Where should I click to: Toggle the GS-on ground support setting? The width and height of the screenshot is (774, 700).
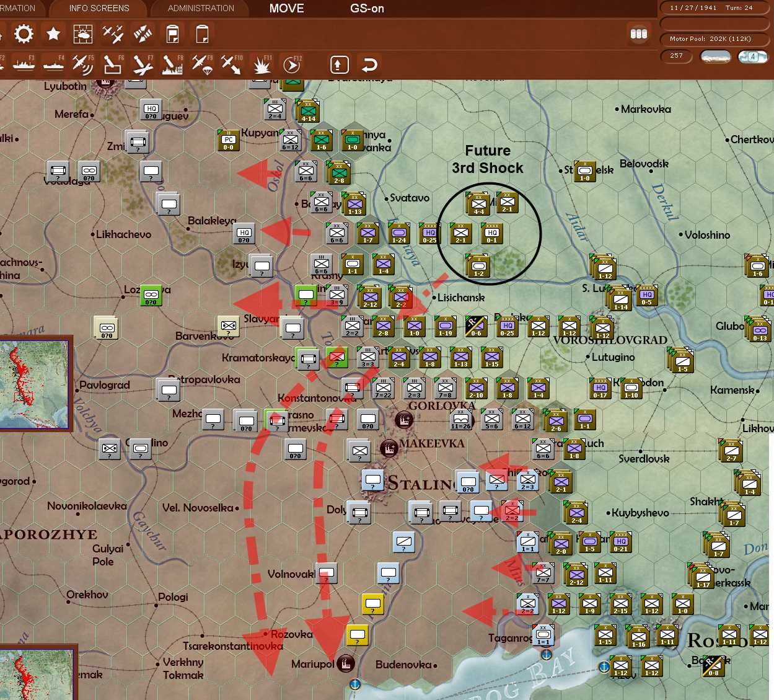pos(367,9)
